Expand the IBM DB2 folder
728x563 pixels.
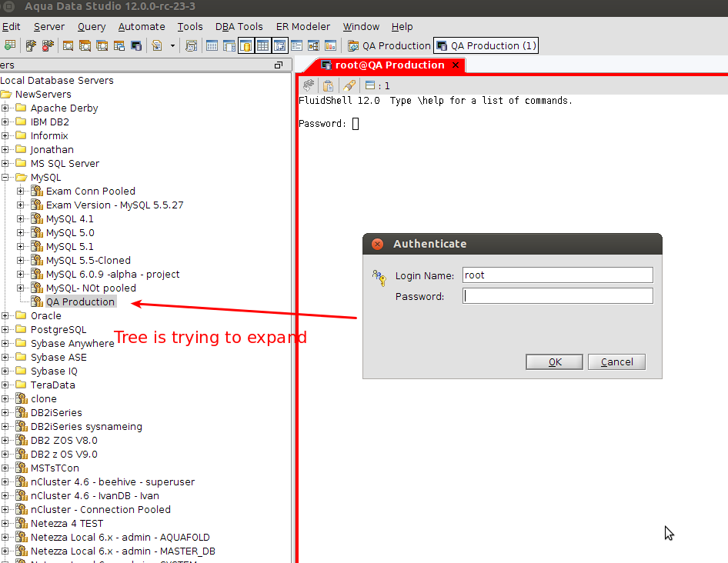tap(5, 122)
